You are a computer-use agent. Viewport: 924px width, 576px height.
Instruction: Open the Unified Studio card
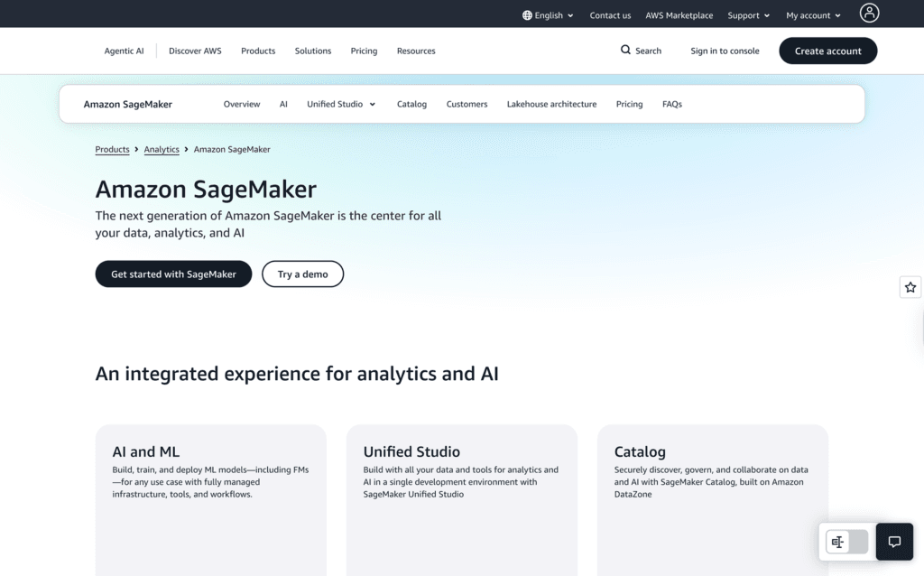tap(462, 500)
